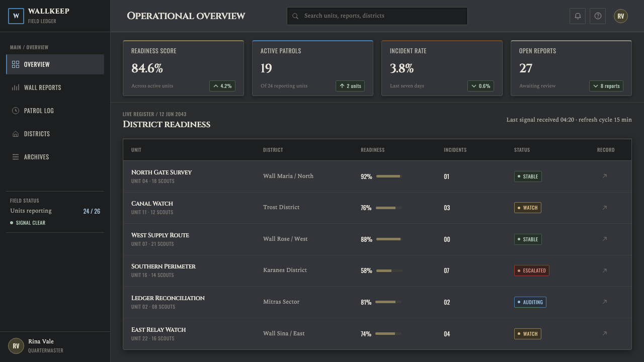
Task: Select the Readiness Score card
Action: pyautogui.click(x=183, y=68)
